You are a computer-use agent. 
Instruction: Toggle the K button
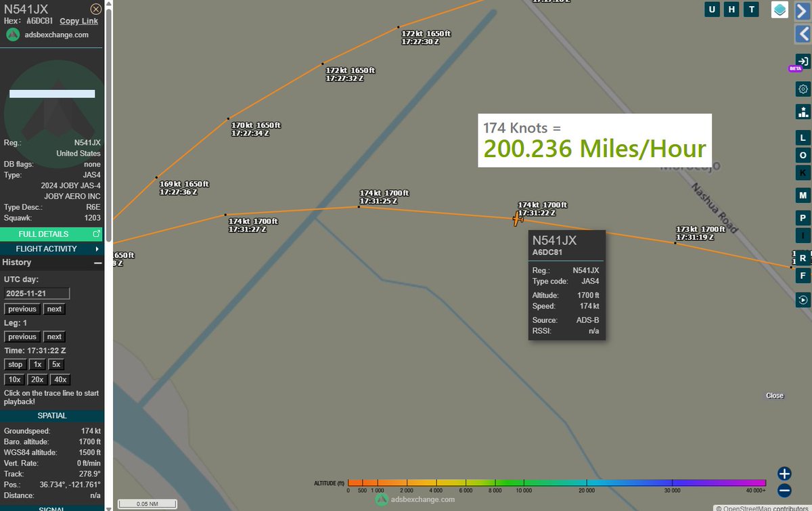(803, 173)
